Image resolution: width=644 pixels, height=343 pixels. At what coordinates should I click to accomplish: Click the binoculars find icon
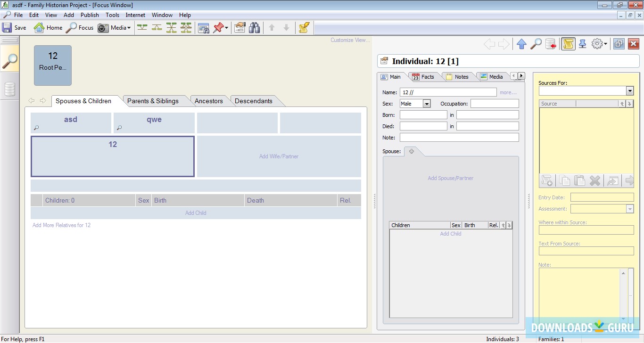(255, 28)
